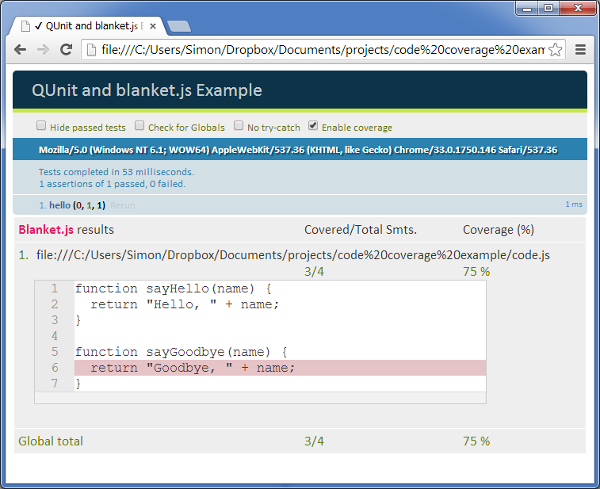Go back with the browser back arrow

click(20, 50)
